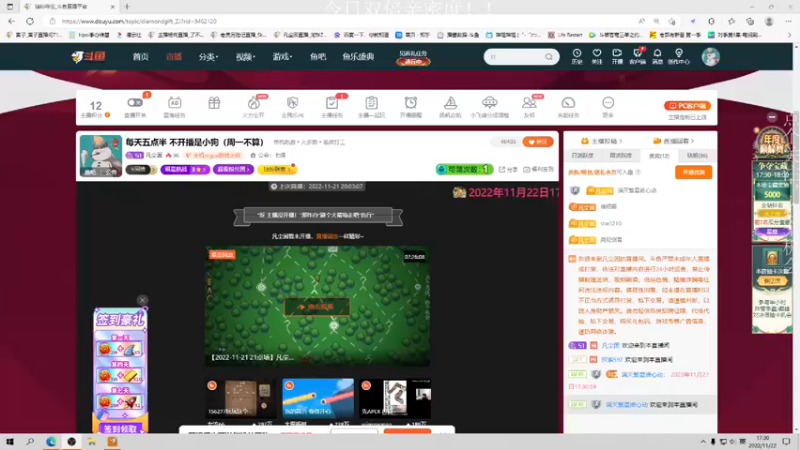Open the creator center icon in header
This screenshot has height=450, width=800.
click(x=679, y=56)
